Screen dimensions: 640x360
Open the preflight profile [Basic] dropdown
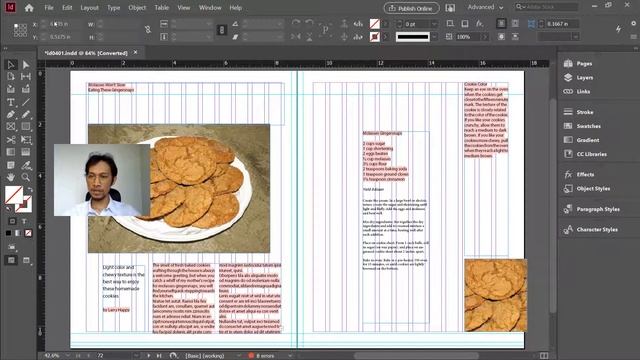pos(238,356)
